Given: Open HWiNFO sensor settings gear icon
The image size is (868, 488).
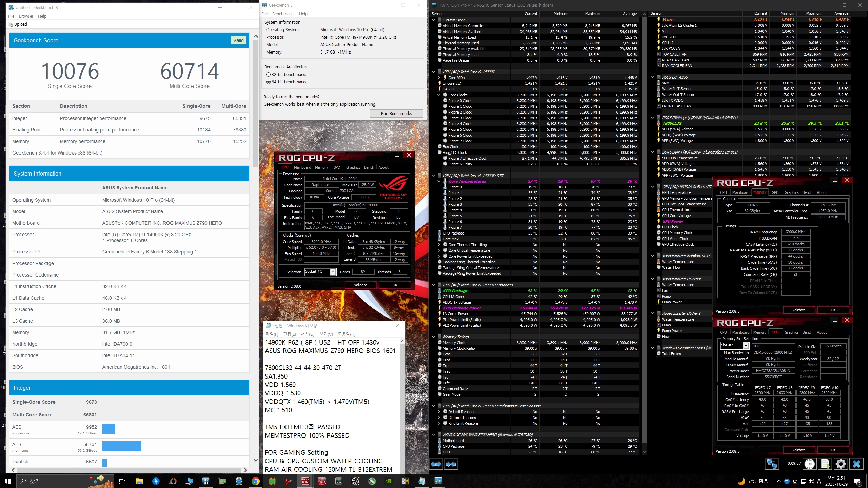Looking at the screenshot, I should (x=841, y=464).
